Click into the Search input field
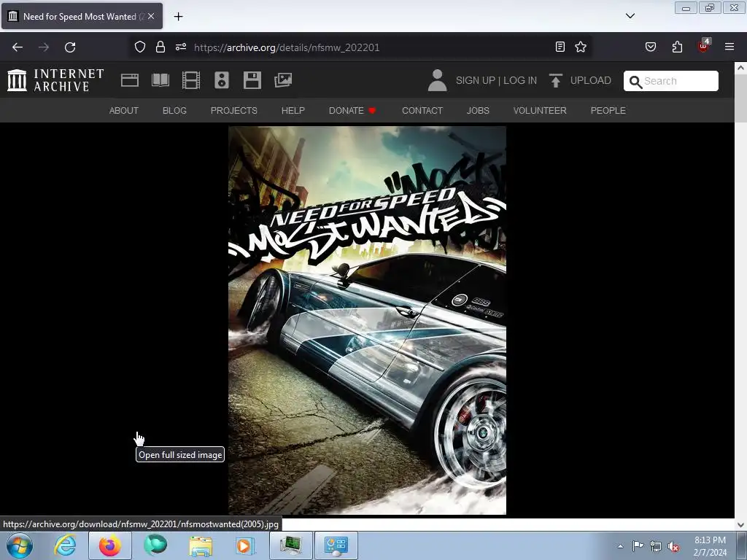The image size is (747, 560). 671,81
